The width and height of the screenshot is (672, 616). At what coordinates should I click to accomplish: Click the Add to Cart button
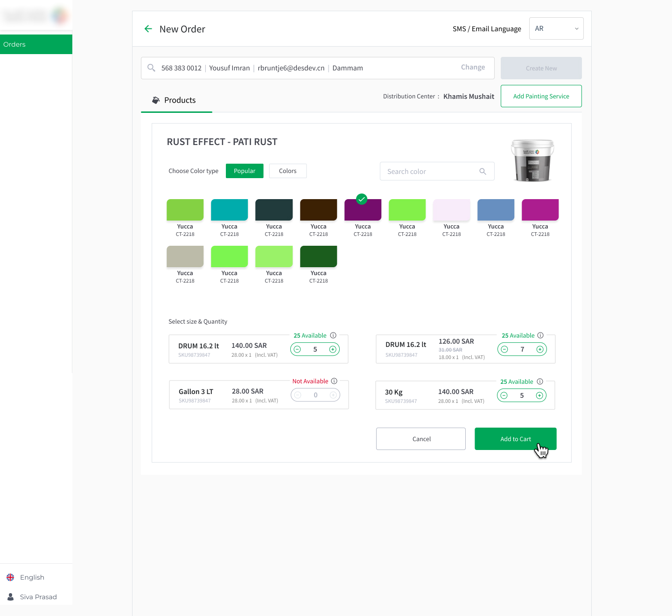pyautogui.click(x=515, y=439)
